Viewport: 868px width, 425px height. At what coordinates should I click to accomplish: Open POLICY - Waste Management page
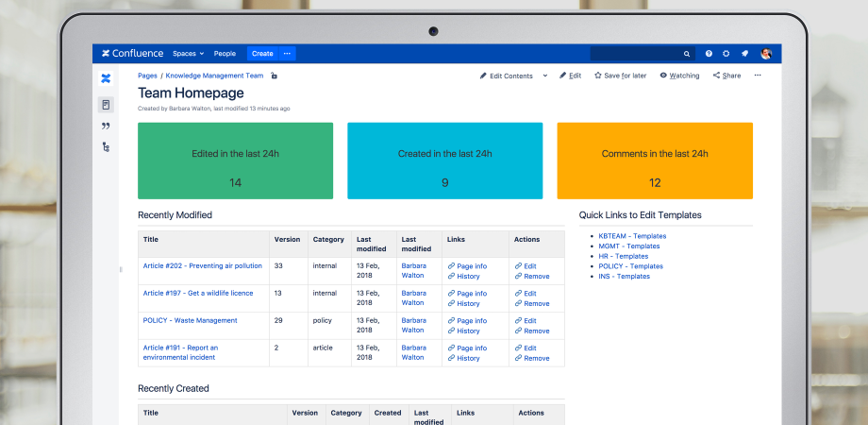tap(190, 320)
